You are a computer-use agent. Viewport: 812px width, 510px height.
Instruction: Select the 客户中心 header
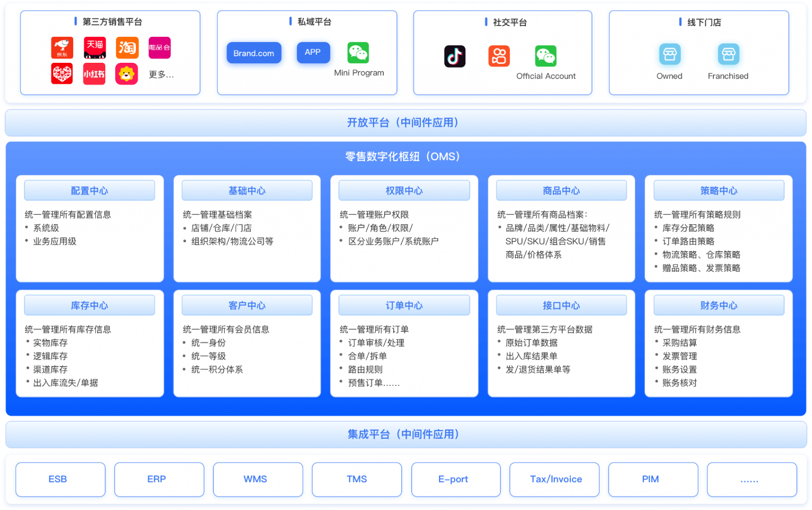click(247, 305)
